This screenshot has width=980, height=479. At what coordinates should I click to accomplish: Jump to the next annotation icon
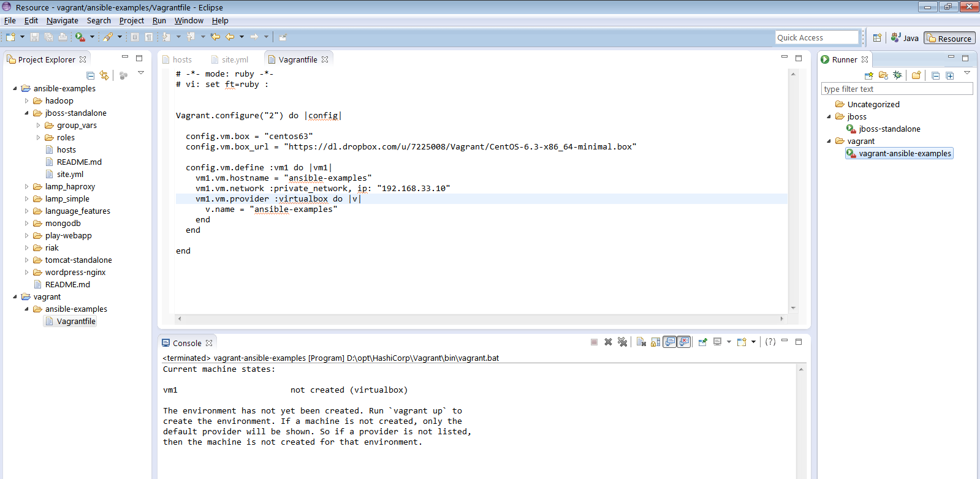pyautogui.click(x=166, y=37)
